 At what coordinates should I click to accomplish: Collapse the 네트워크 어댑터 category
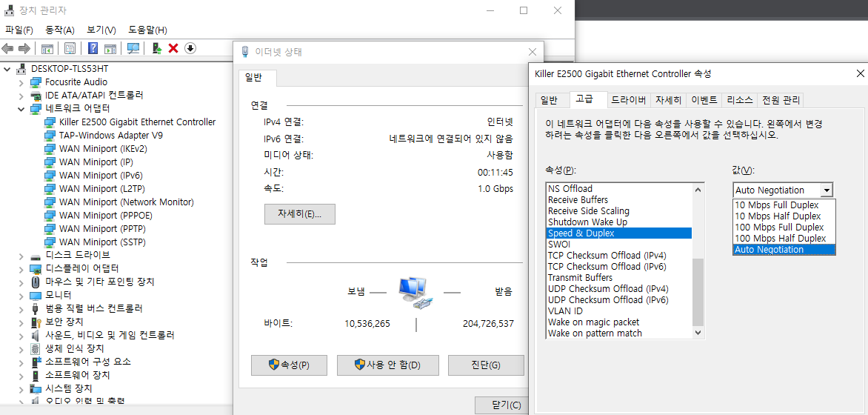point(21,109)
